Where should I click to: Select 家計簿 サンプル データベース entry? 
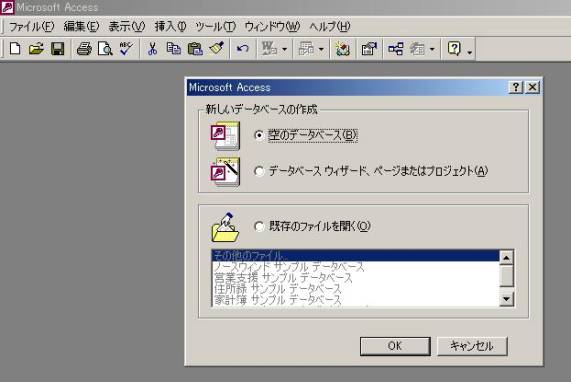click(355, 300)
